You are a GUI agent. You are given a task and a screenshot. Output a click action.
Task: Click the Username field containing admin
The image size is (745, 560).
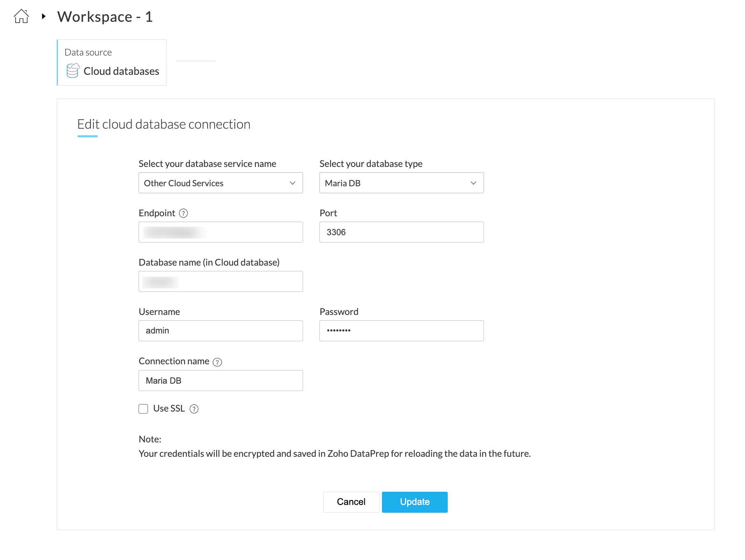tap(220, 331)
